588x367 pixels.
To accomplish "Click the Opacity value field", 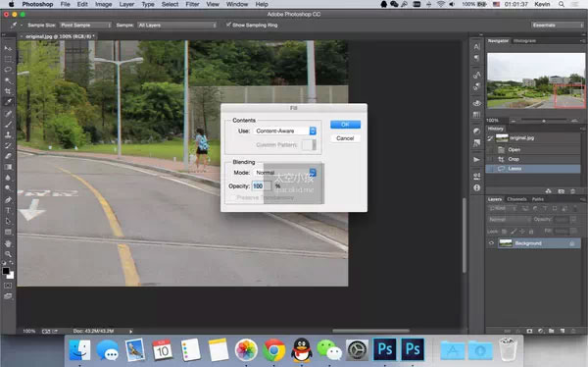I will [262, 185].
